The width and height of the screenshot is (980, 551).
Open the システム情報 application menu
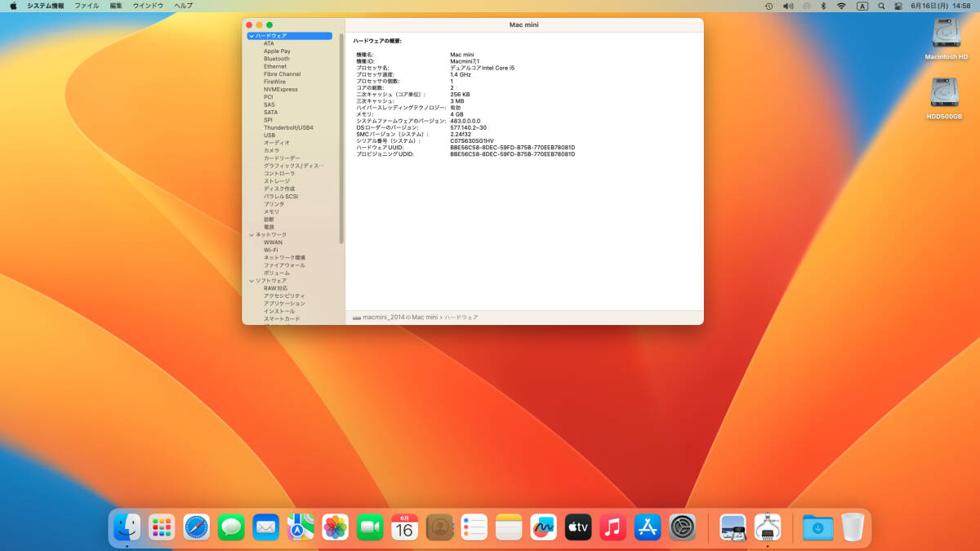(x=46, y=6)
